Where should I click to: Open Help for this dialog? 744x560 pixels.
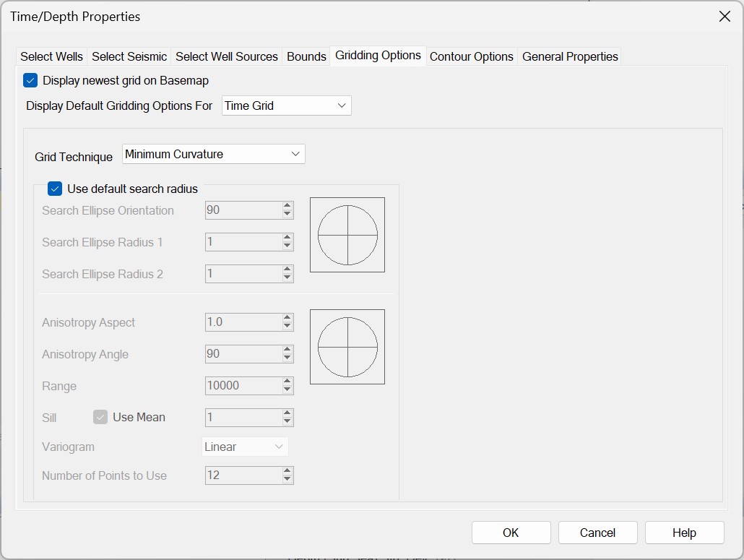[x=684, y=533]
